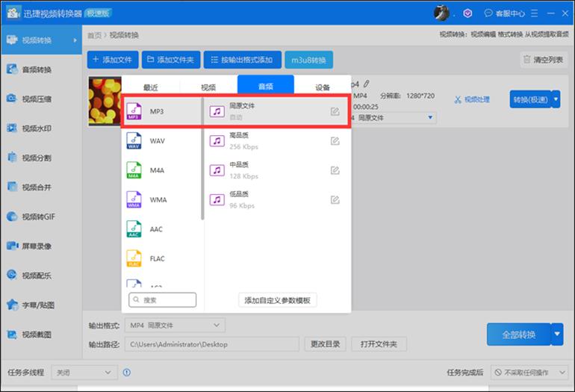Click the 全部转换 button
The image size is (575, 392).
click(518, 334)
